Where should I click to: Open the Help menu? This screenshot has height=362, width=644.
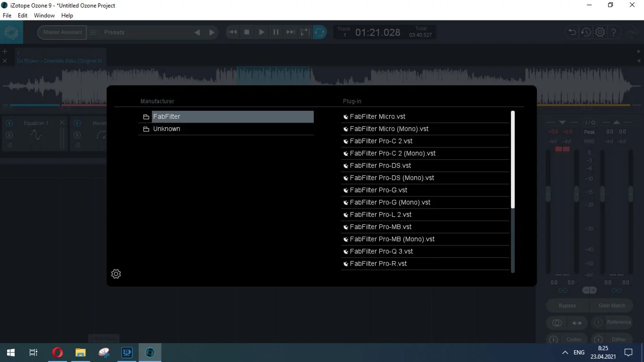pyautogui.click(x=67, y=16)
